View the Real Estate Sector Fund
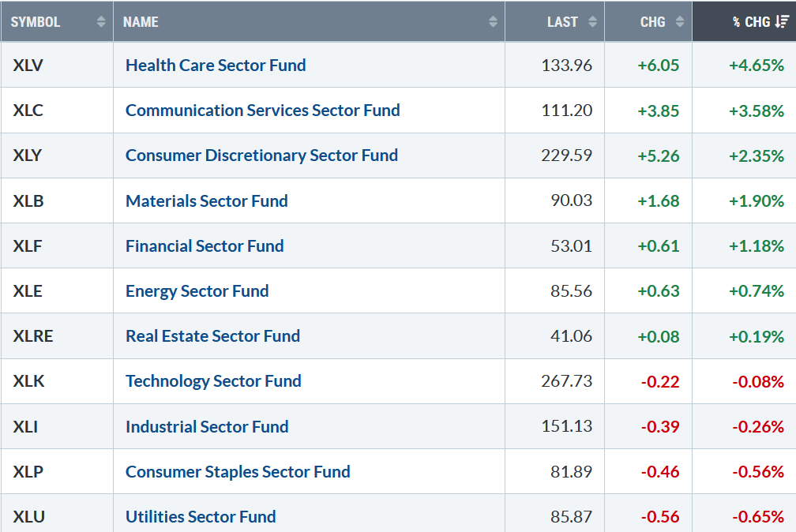The image size is (796, 532). coord(212,336)
